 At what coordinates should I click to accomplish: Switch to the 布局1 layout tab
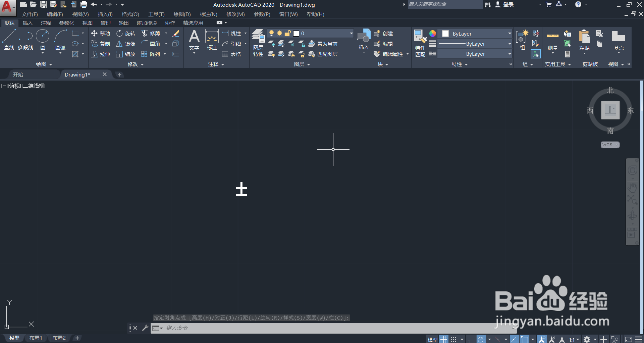coord(36,338)
